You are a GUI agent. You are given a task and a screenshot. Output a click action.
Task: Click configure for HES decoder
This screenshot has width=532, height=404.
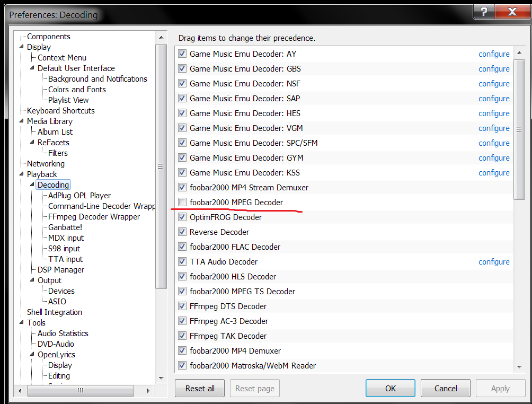494,113
